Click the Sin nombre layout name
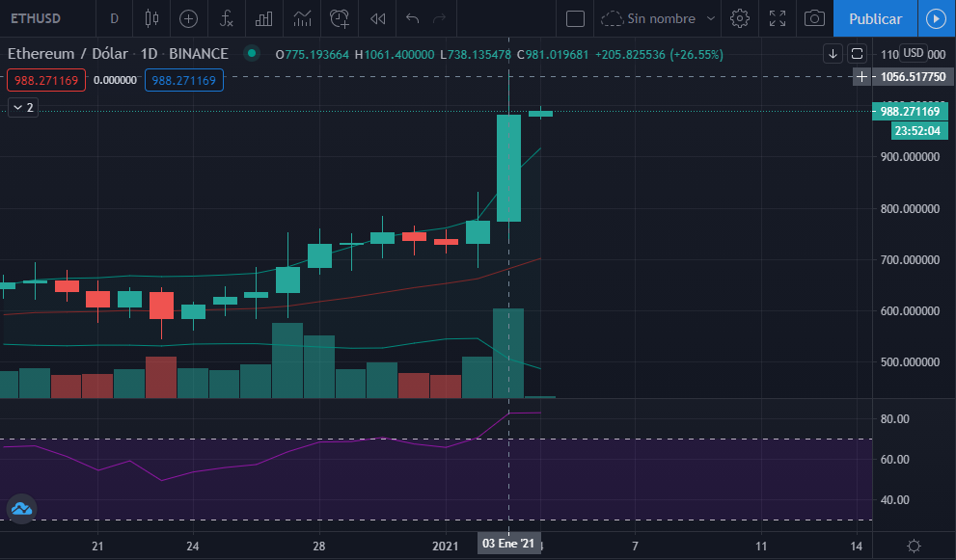This screenshot has height=560, width=956. pyautogui.click(x=661, y=18)
